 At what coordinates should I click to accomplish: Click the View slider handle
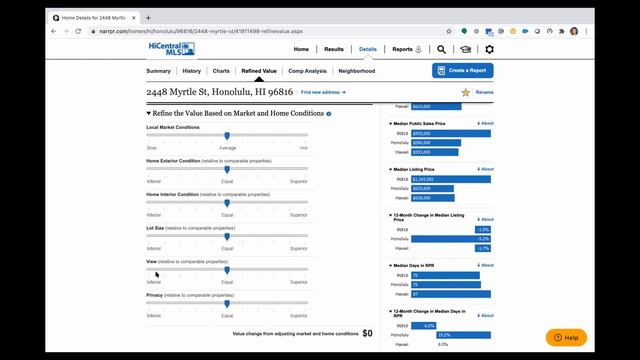[x=227, y=270]
